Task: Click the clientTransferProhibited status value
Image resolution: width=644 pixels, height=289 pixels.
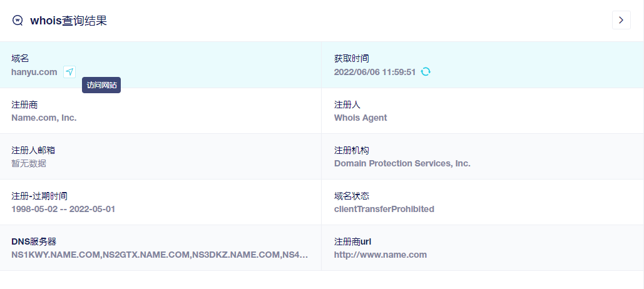Action: pos(384,209)
